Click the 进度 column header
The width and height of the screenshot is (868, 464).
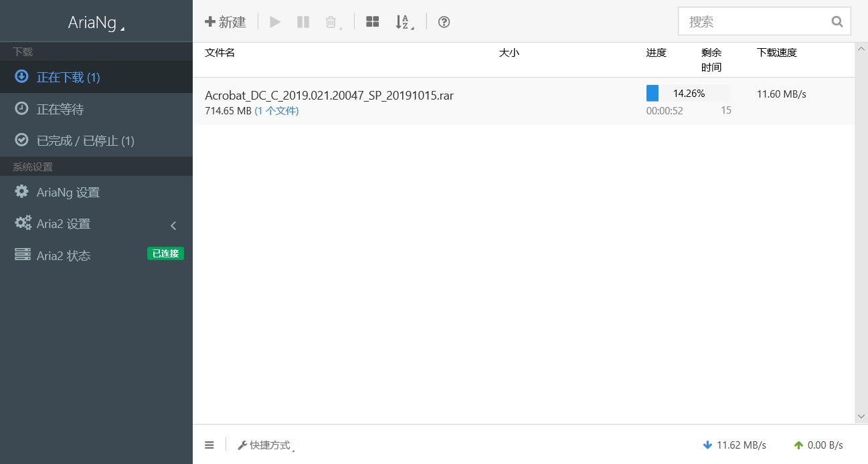[656, 52]
